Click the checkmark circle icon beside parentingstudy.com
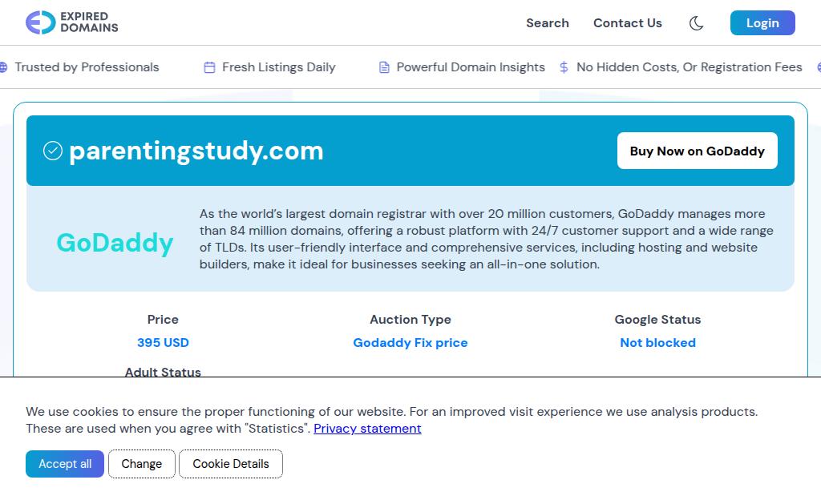The width and height of the screenshot is (821, 504). [53, 151]
